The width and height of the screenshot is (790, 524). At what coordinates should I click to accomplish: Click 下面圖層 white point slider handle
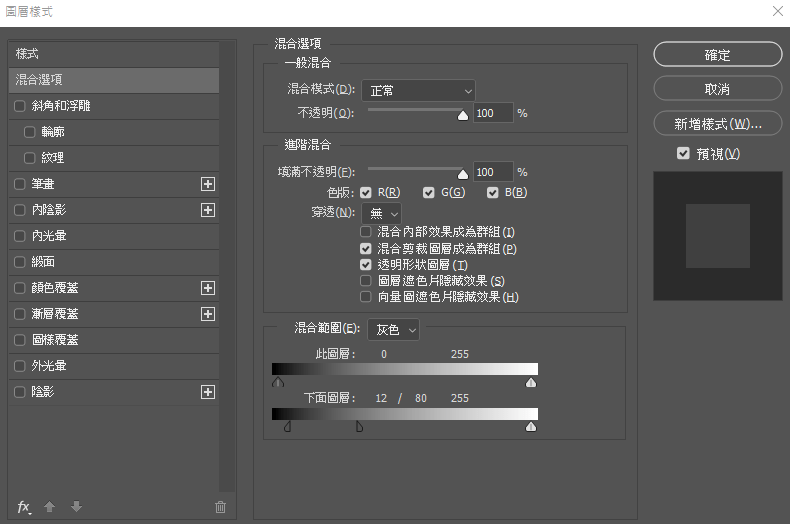[531, 427]
